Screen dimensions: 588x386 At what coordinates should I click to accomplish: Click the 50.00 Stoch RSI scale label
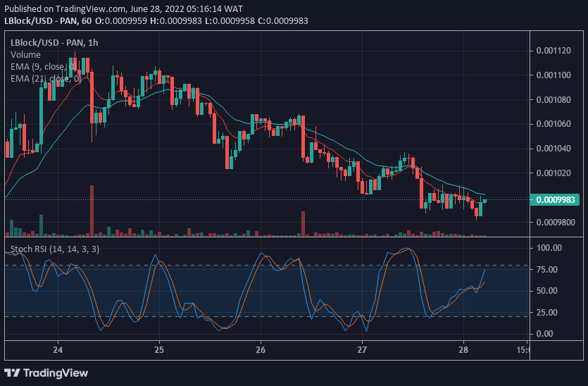coord(547,291)
